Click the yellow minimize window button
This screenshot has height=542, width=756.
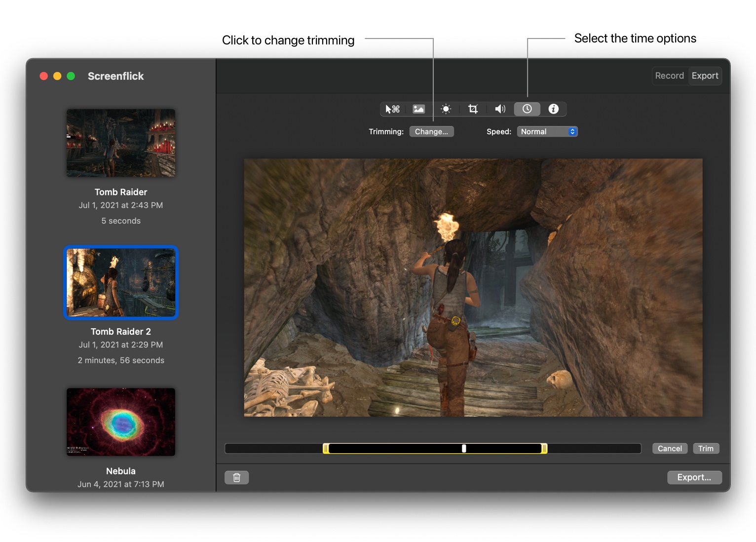[57, 76]
